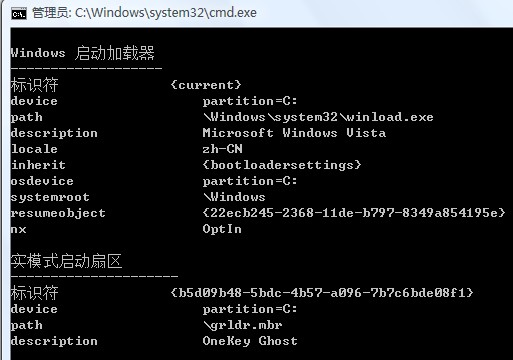Click the first partition=C: device value
This screenshot has width=513, height=360.
pyautogui.click(x=250, y=101)
